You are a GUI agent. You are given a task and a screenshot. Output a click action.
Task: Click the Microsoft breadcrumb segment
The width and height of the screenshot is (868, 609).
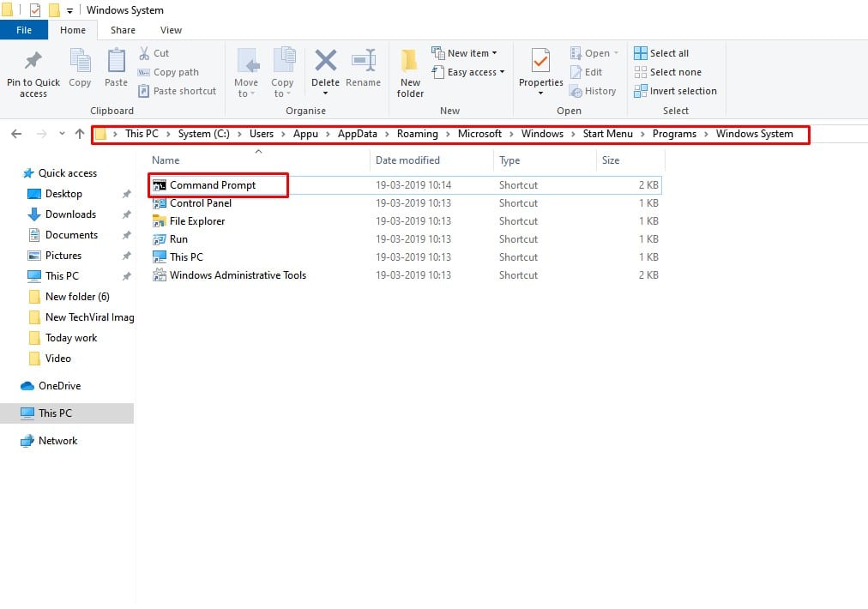479,134
